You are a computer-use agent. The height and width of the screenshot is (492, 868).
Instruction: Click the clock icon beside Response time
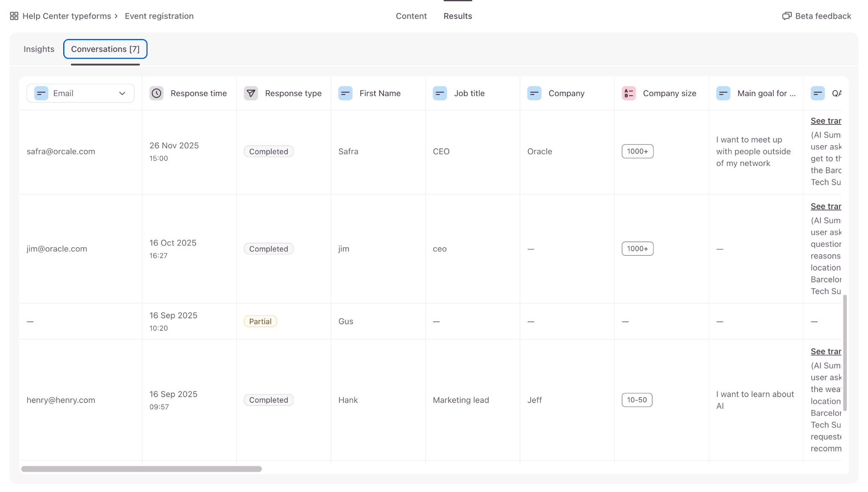click(156, 93)
